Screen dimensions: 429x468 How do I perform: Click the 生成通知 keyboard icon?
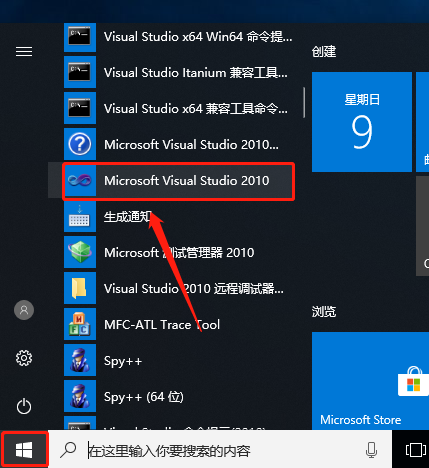[80, 216]
